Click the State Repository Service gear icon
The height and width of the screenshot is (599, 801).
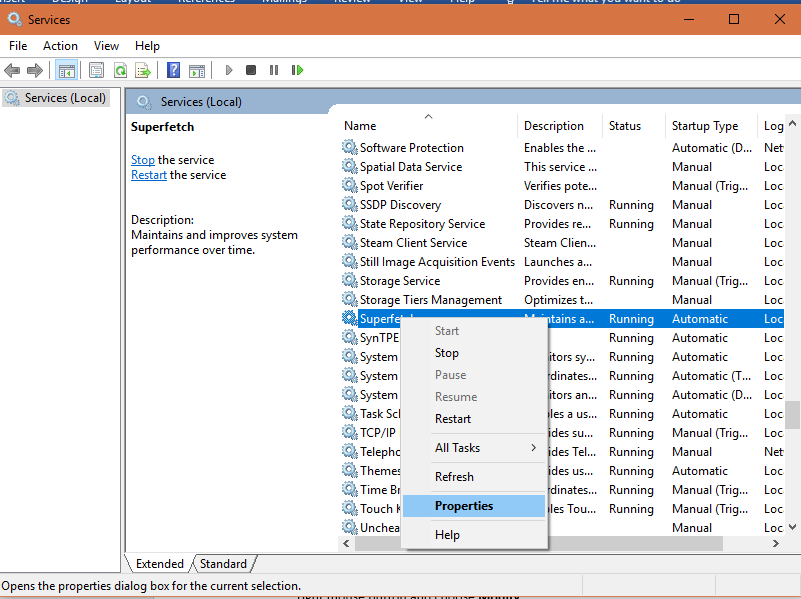(x=349, y=223)
